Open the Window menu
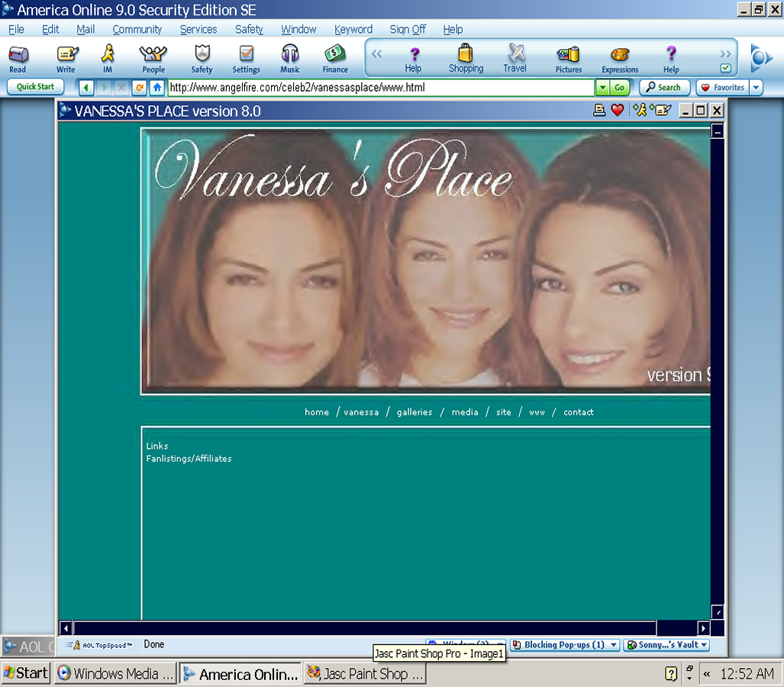Screen dimensions: 784x687 pos(298,30)
